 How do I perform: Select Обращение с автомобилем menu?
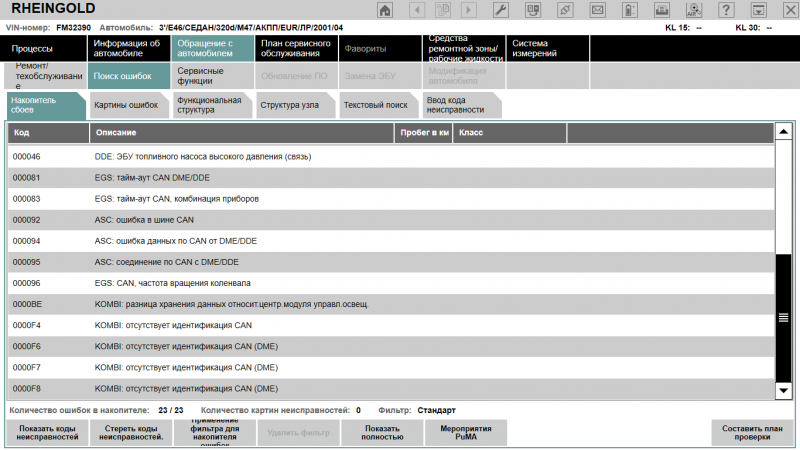[x=213, y=48]
